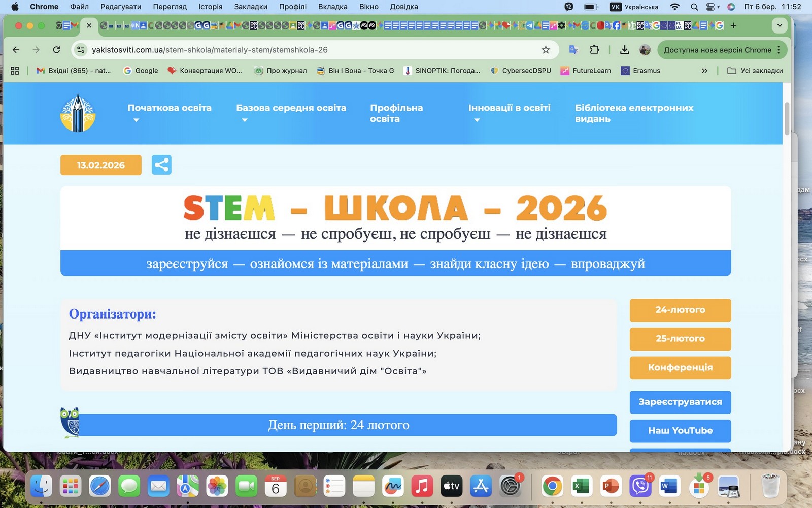Click the site logo with pencil tree
The width and height of the screenshot is (812, 508).
[78, 113]
